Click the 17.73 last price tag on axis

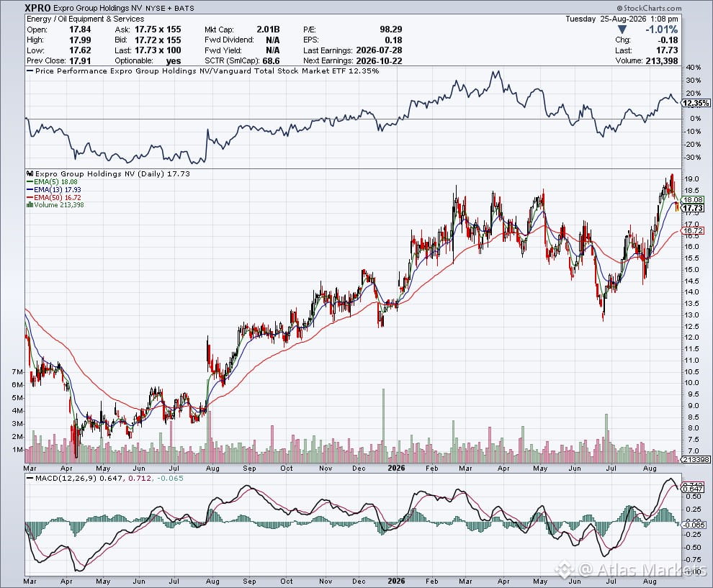(693, 208)
